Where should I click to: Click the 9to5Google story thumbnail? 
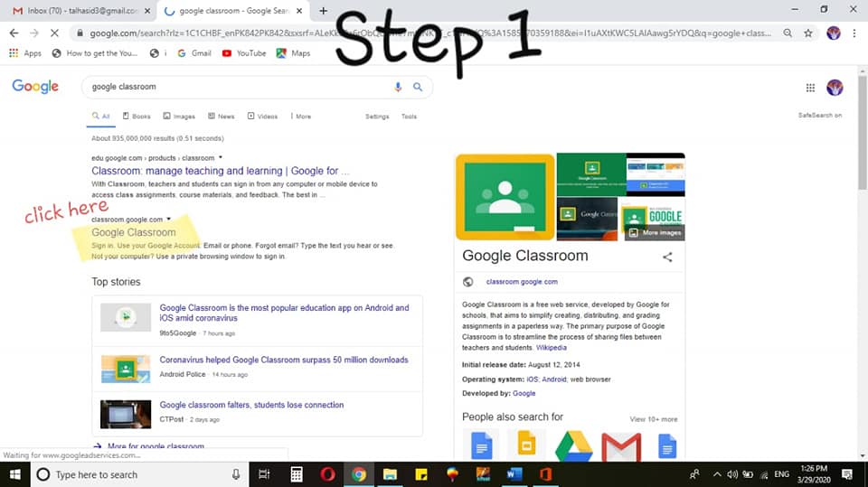point(126,317)
